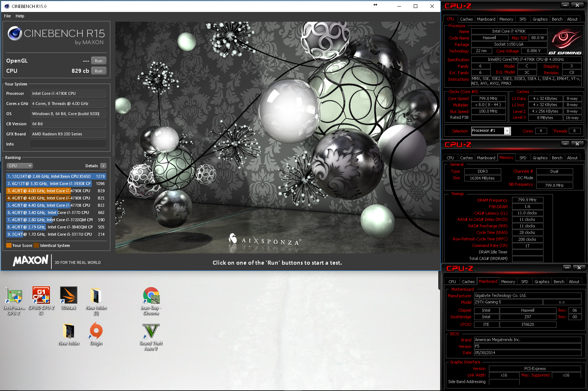
Task: Click the Processor field Intel Core i7-4790K
Action: pos(68,93)
